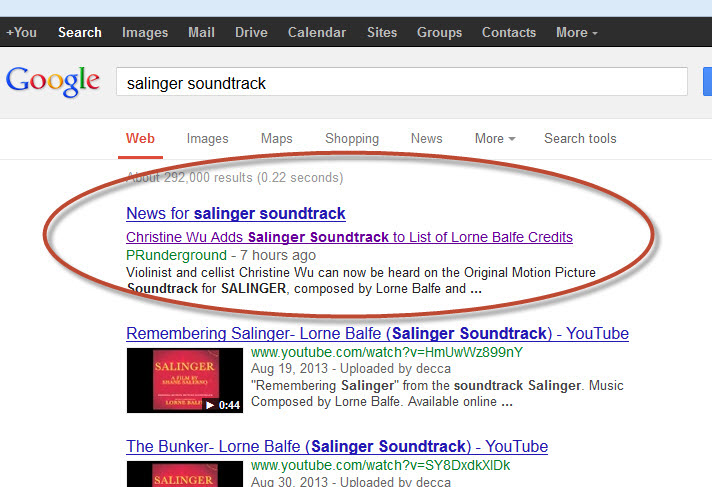Click the blue search button edge
Viewport: 712px width, 487px height.
(707, 82)
